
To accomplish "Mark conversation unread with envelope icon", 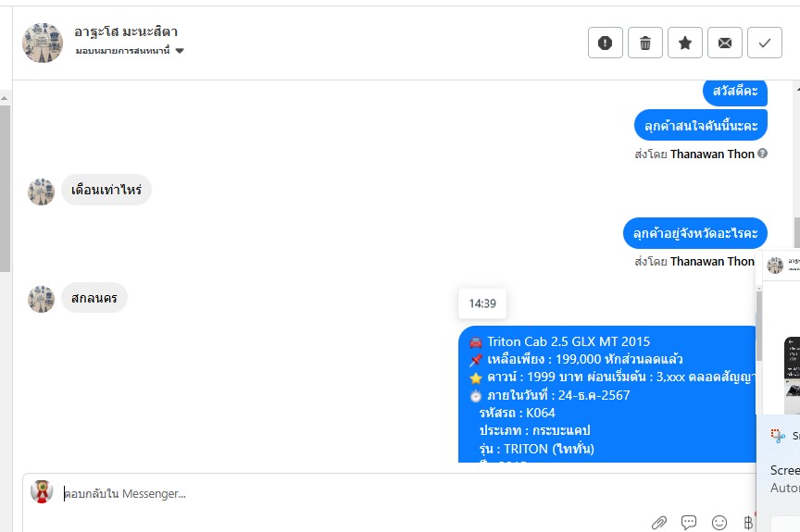I will coord(724,43).
